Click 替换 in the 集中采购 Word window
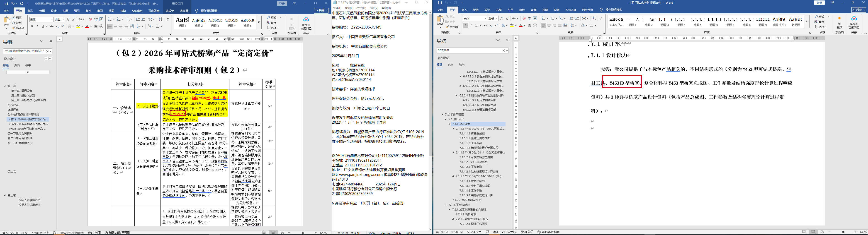Viewport: 868px width, 235px height. point(271,23)
